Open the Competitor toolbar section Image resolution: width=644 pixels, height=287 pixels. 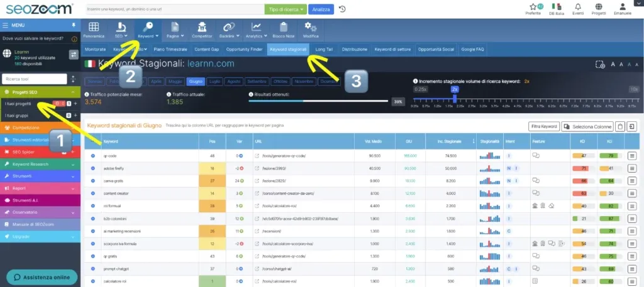202,30
